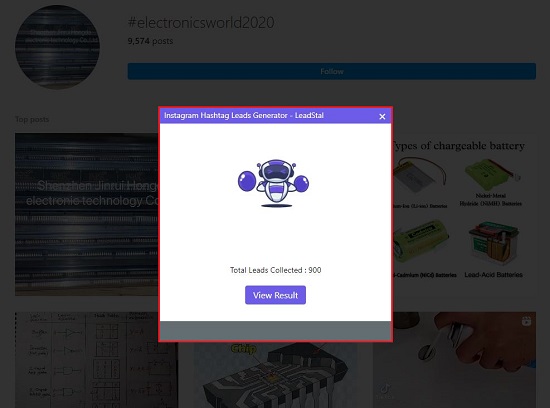Click the View Result button
Image resolution: width=550 pixels, height=408 pixels.
(x=275, y=295)
